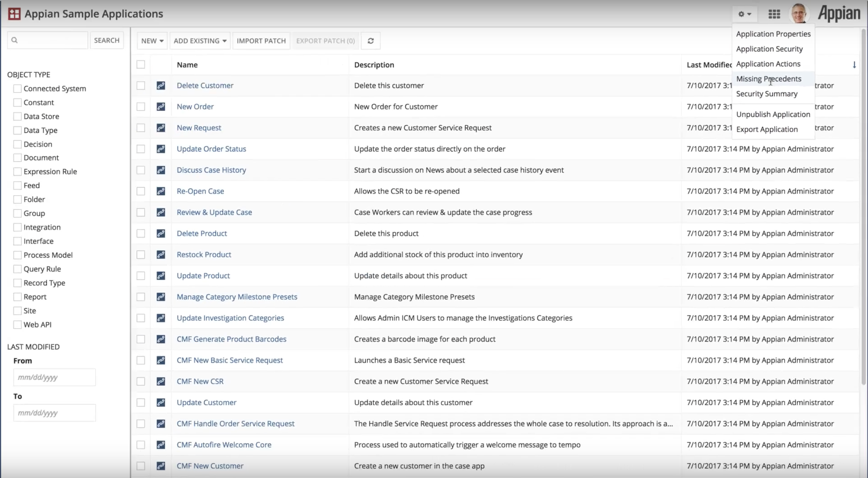Select the checkbox for the New Order row
Screen dimensions: 868x478
141,106
